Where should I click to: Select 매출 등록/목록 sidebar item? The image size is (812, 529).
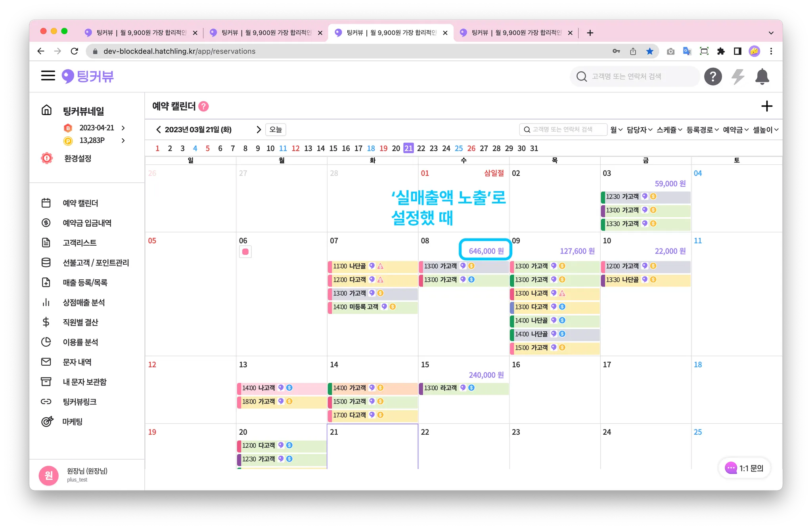tap(85, 283)
